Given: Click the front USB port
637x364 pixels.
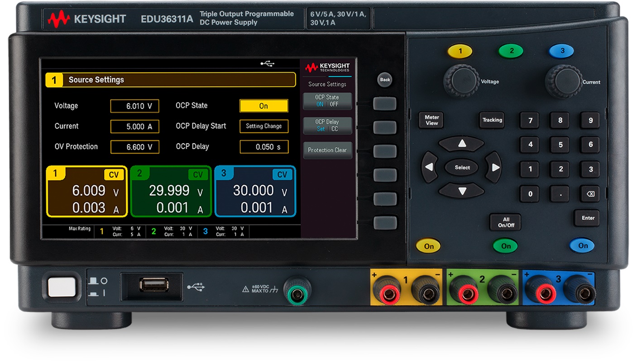Looking at the screenshot, I should pyautogui.click(x=154, y=285).
